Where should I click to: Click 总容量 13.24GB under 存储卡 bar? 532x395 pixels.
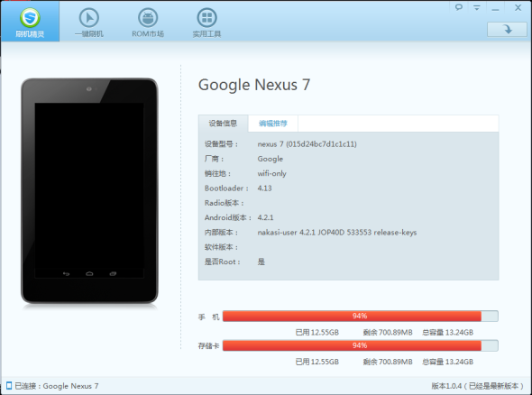(x=447, y=362)
